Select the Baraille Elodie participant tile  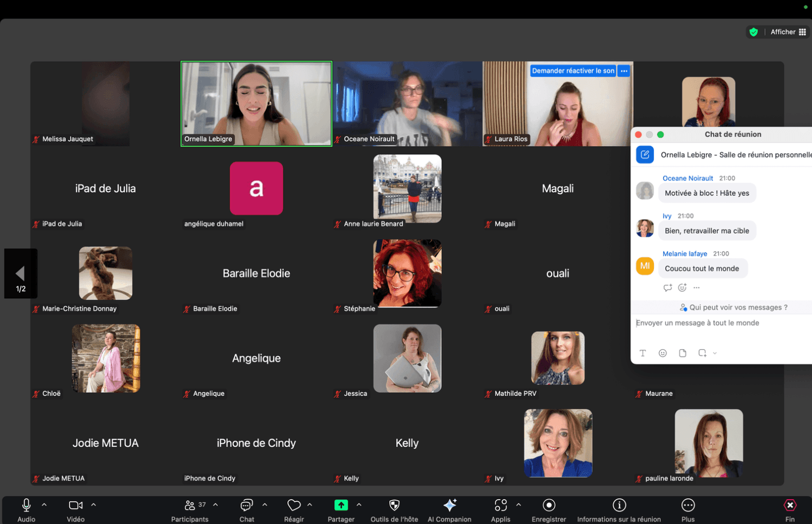pyautogui.click(x=257, y=273)
